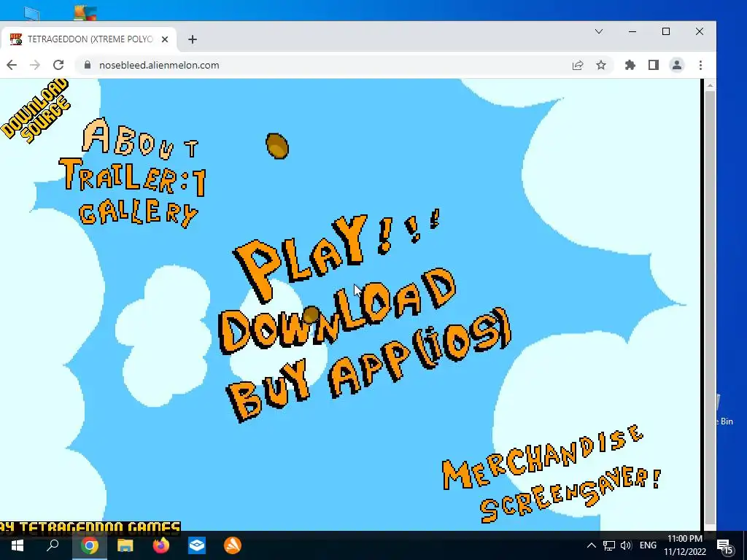Click the network tray icon

click(609, 545)
